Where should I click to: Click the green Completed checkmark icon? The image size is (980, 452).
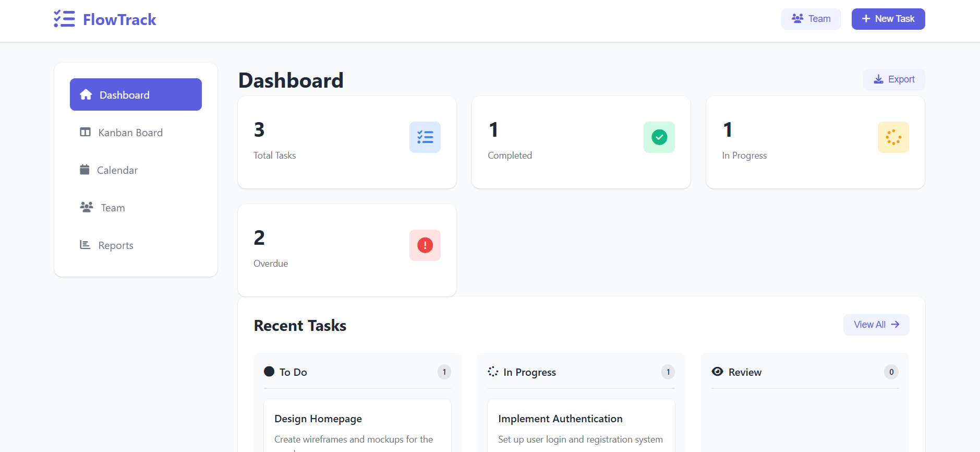pyautogui.click(x=659, y=137)
